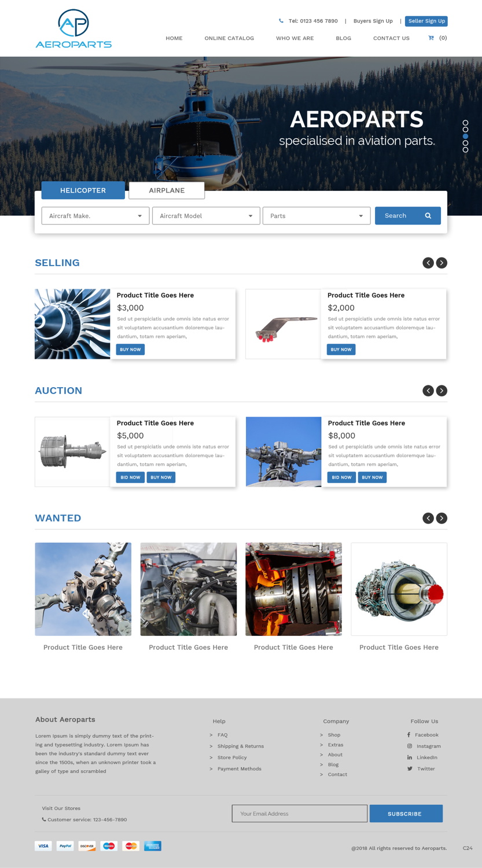Click the PayPal payment icon
The height and width of the screenshot is (868, 482).
point(65,846)
